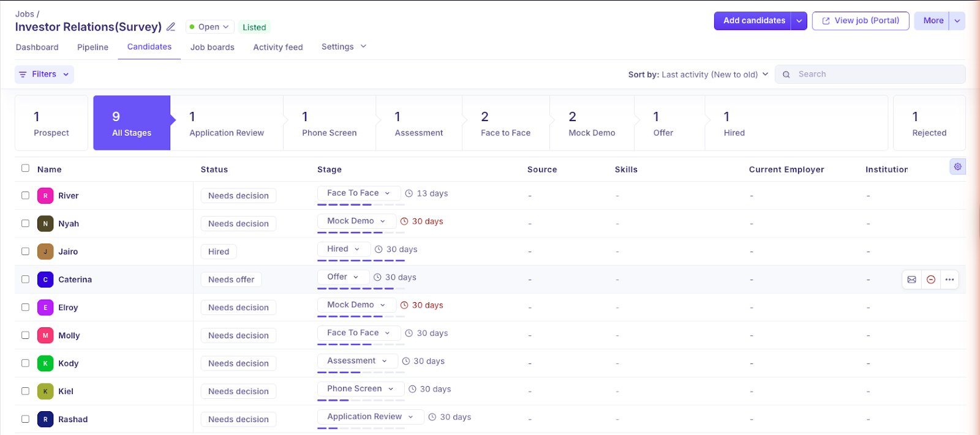
Task: Open the Sort by Last activity dropdown
Action: pyautogui.click(x=698, y=75)
